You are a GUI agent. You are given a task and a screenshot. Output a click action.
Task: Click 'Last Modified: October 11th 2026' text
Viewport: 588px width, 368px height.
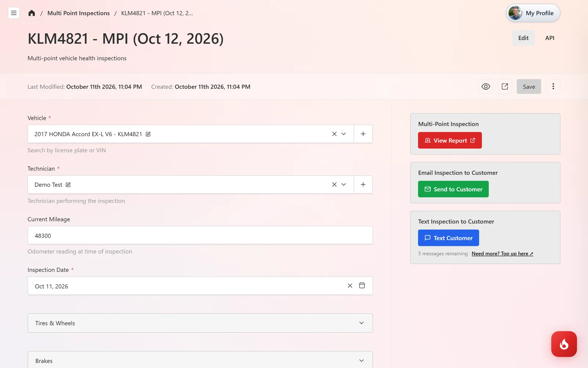tap(85, 87)
